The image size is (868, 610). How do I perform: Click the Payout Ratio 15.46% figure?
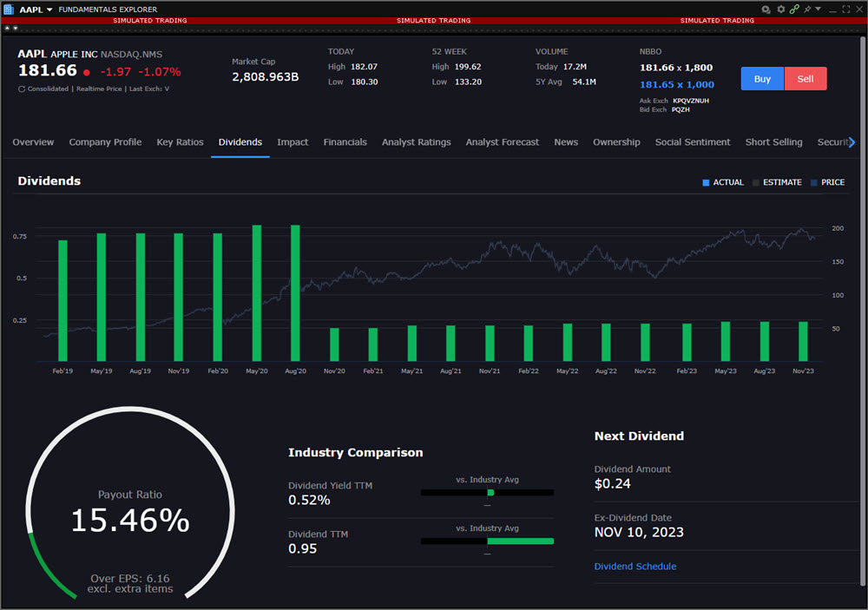(x=130, y=521)
